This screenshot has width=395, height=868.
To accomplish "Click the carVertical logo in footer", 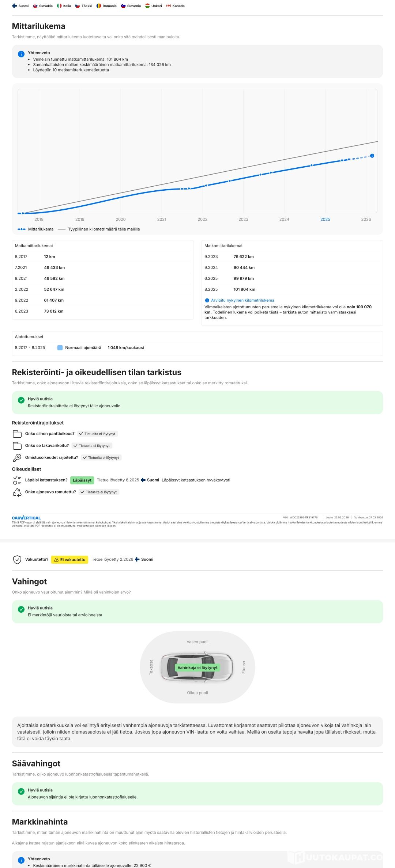I will click(x=26, y=518).
